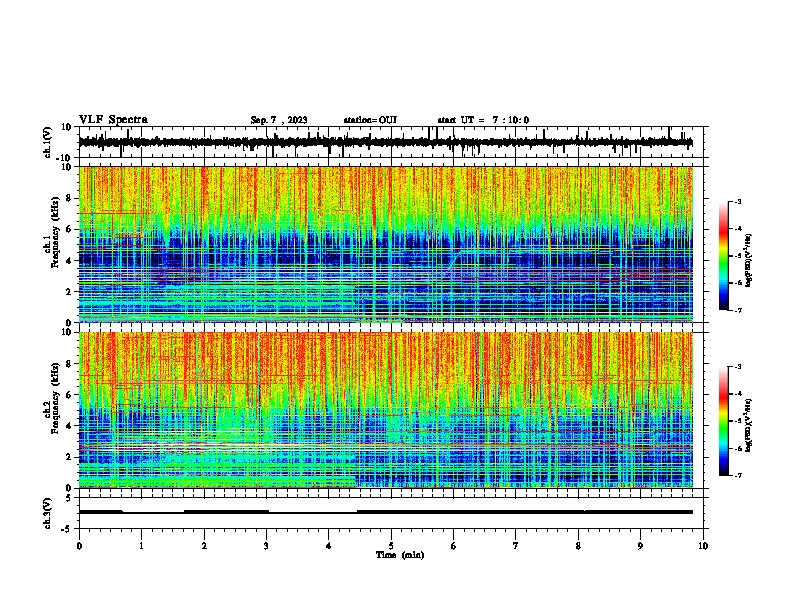Click the ch.3 black signal bar
Viewport: 792px width, 612px height.
tap(386, 512)
